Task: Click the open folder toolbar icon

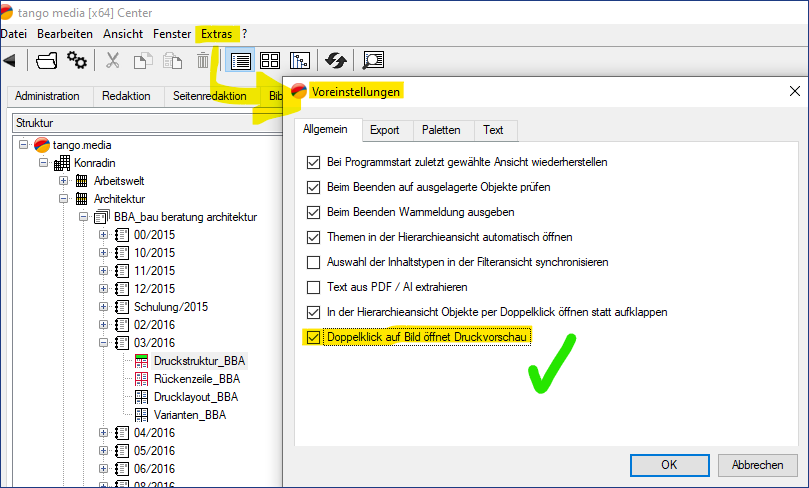Action: (x=46, y=61)
